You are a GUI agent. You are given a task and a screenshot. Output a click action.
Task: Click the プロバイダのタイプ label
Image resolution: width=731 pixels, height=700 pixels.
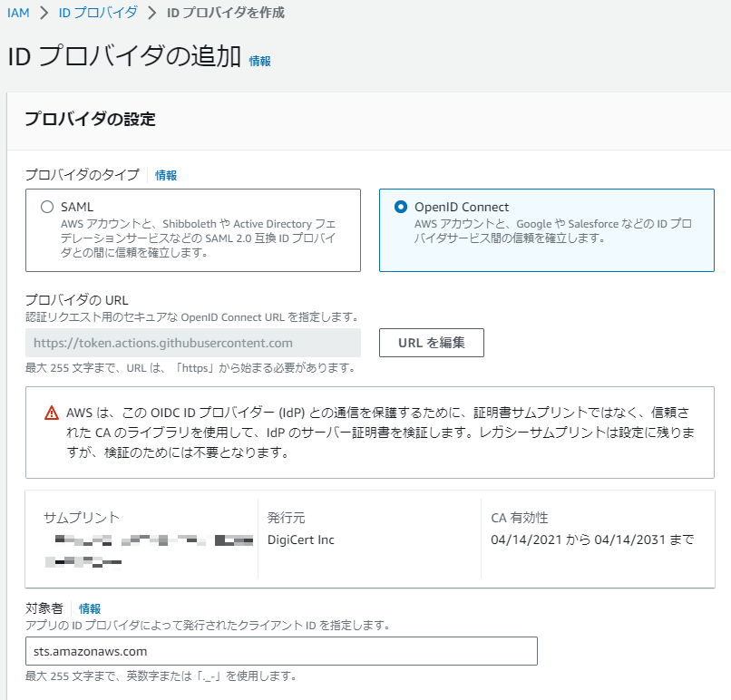(82, 175)
